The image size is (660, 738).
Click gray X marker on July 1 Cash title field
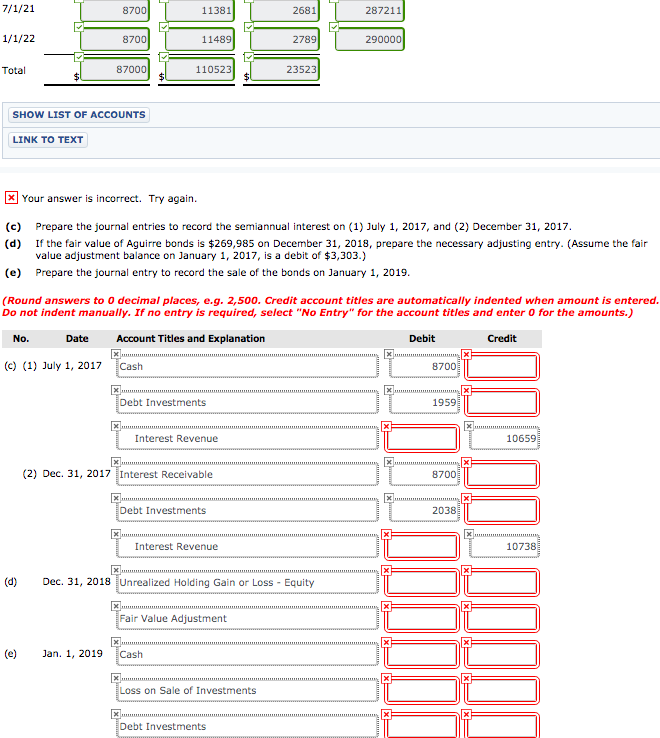click(x=116, y=354)
